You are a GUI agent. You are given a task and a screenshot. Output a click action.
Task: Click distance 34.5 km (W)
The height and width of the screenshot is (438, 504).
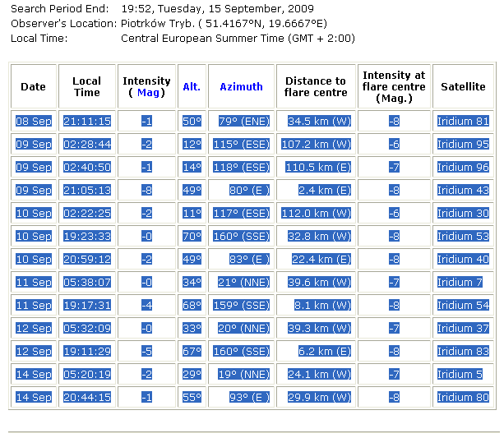pos(319,121)
